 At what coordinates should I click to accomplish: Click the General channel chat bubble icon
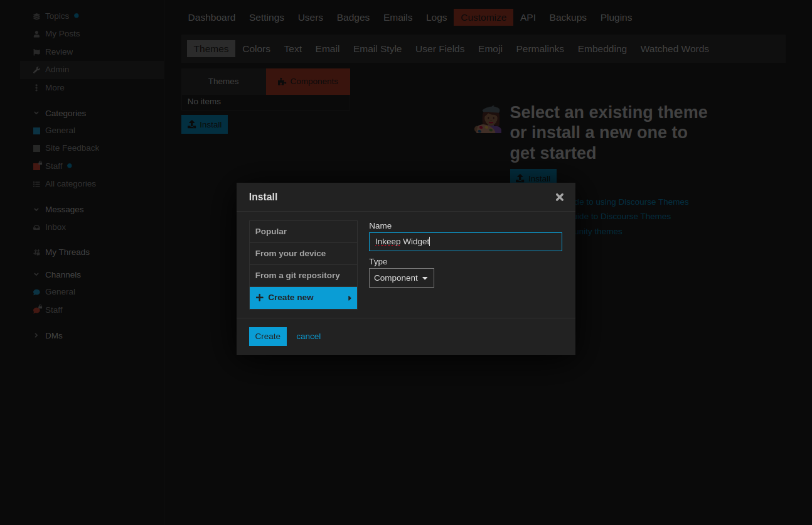click(x=36, y=292)
